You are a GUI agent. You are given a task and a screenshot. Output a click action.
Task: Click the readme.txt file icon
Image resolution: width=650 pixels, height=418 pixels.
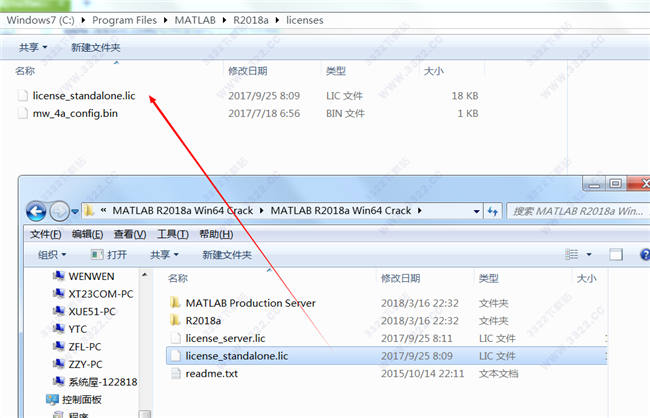176,374
